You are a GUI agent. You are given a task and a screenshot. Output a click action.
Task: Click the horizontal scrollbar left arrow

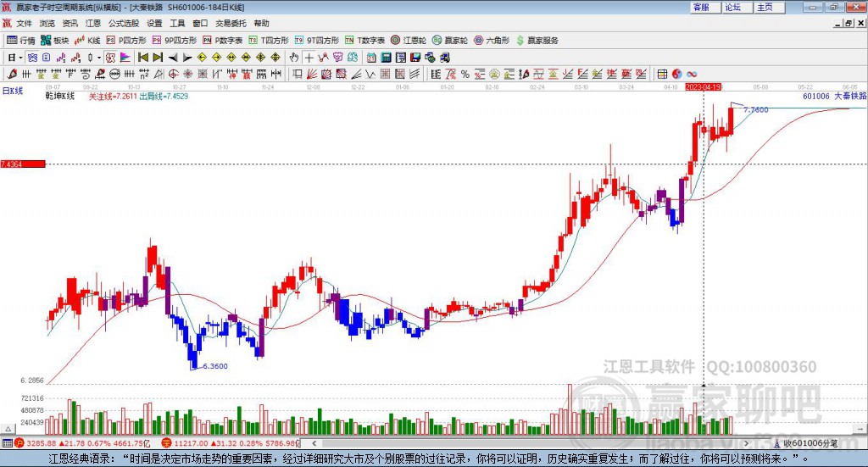click(314, 443)
